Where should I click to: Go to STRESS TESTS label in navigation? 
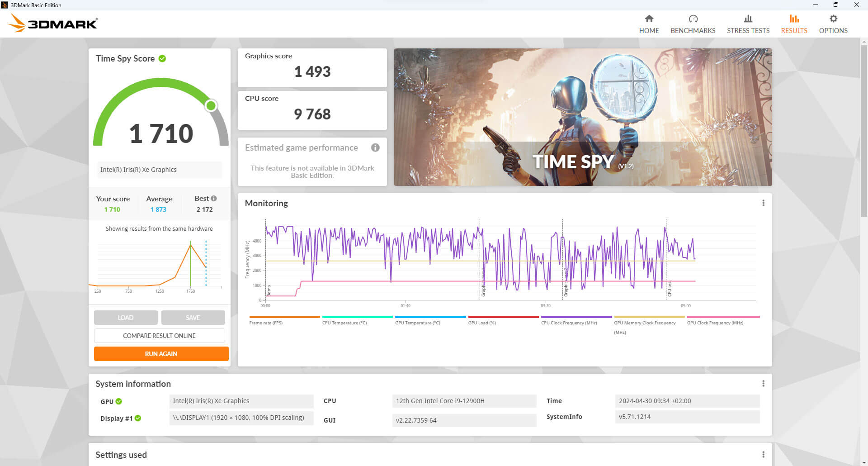(748, 30)
